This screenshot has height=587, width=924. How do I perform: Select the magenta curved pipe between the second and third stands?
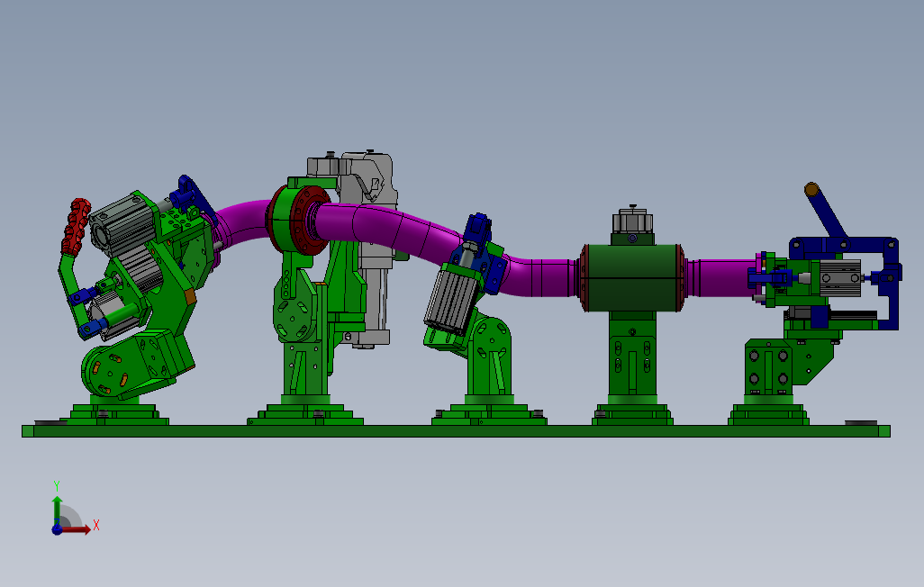(x=389, y=231)
